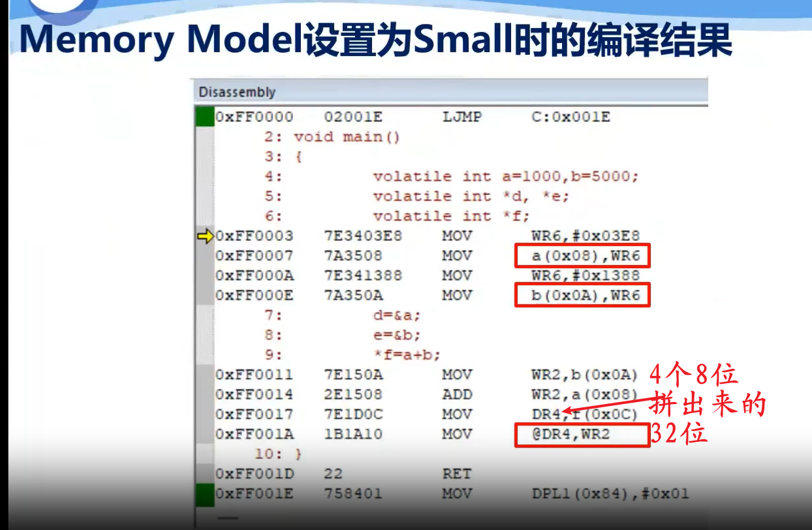Click operand DR4,f(0x0C)
Screen dimensions: 812x530
(x=586, y=414)
